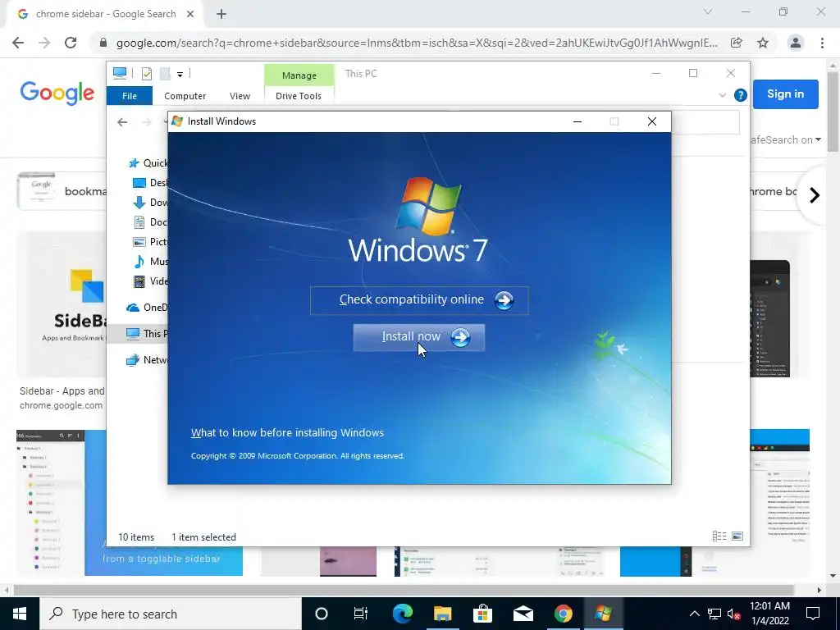Click the Google Sign in button

click(785, 94)
